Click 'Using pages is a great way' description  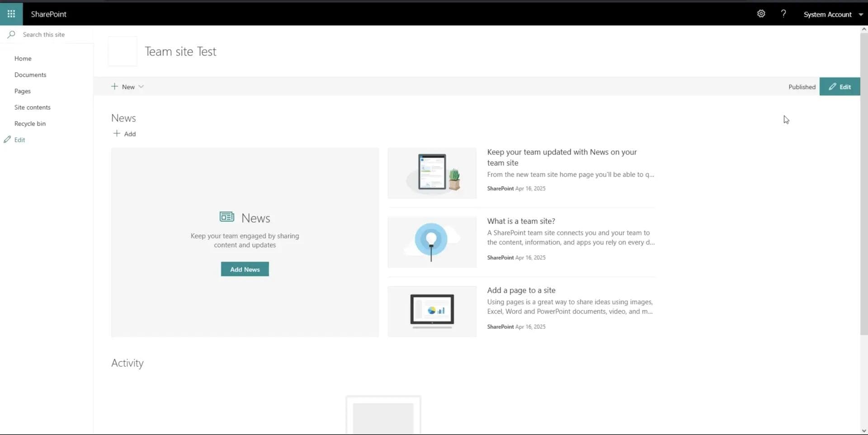570,307
